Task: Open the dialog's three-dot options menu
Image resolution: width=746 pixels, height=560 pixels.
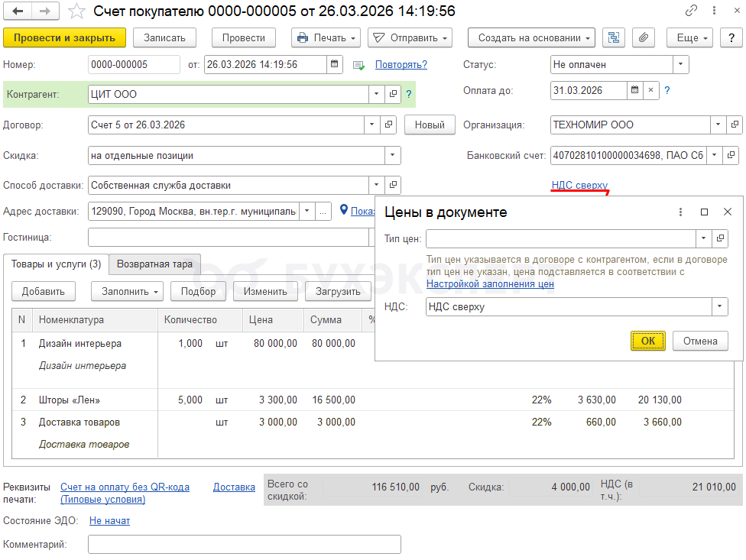Action: tap(680, 212)
